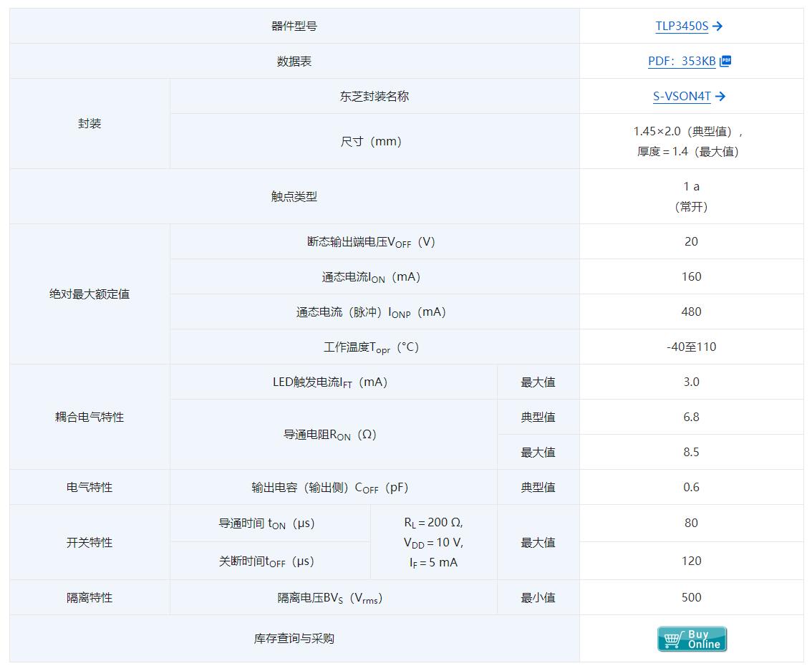Click the 器件型号 header cell

click(294, 26)
